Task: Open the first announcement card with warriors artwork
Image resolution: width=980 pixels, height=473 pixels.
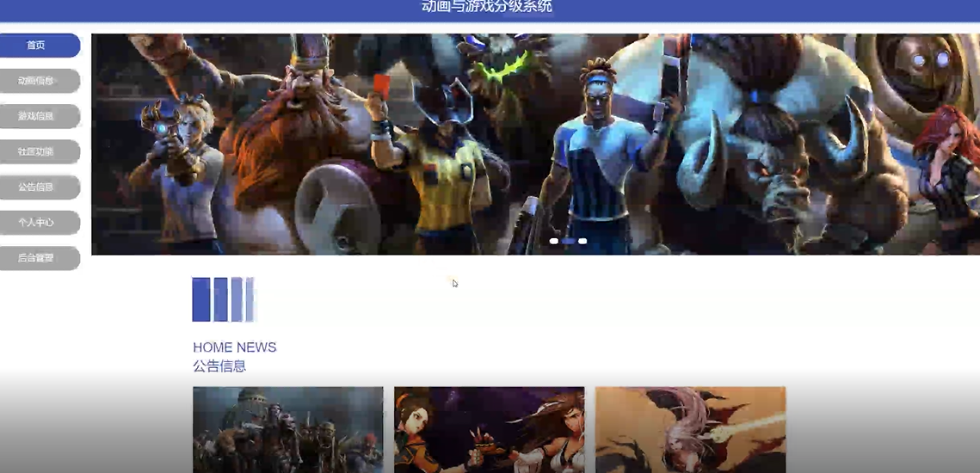Action: pyautogui.click(x=288, y=430)
